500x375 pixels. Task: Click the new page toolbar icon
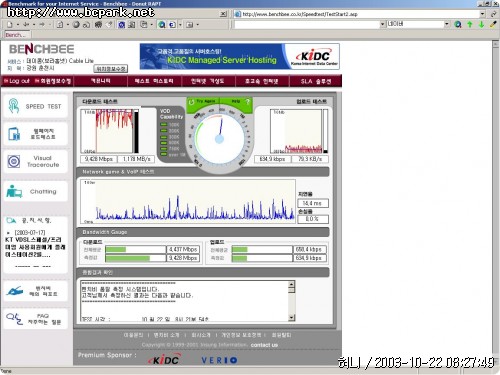[10, 25]
